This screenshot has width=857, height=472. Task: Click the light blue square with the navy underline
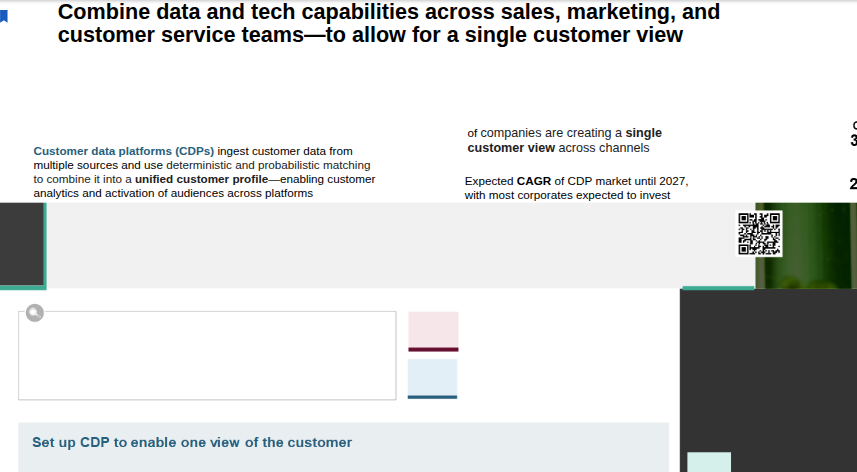(x=432, y=379)
